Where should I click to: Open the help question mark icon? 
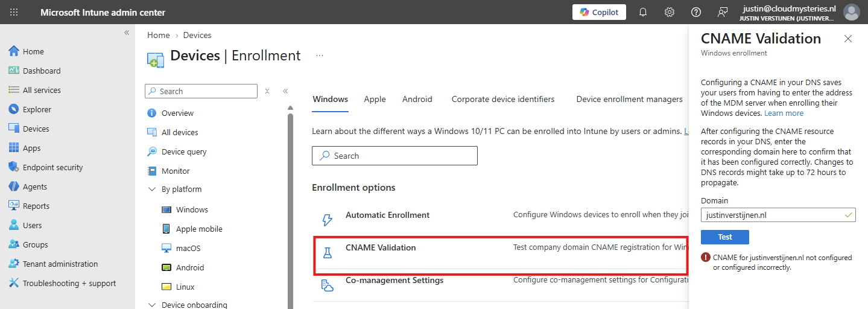696,12
